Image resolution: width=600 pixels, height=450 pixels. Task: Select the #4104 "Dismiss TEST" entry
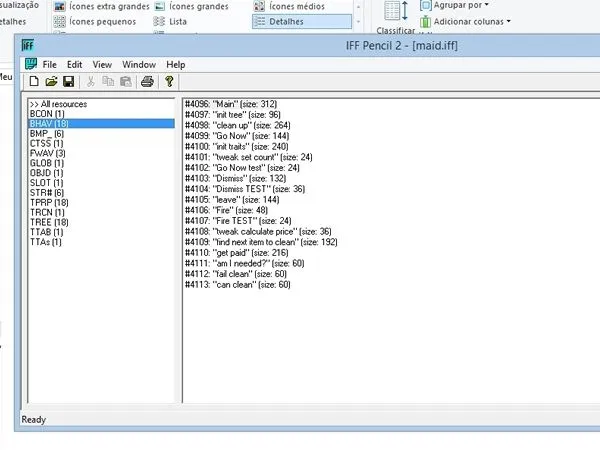tap(245, 189)
